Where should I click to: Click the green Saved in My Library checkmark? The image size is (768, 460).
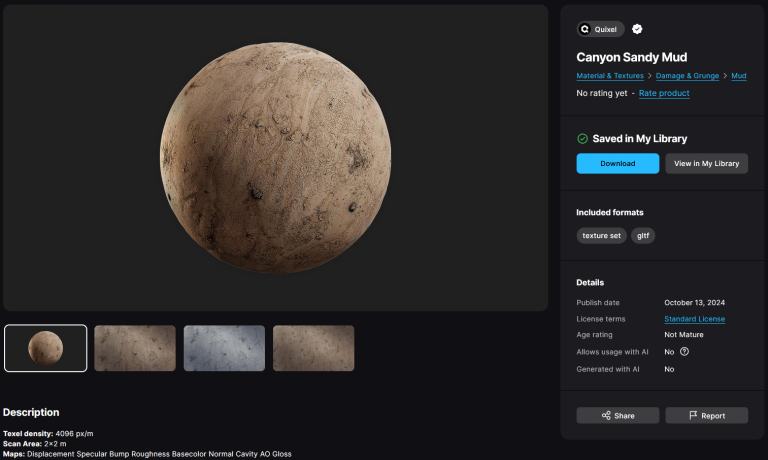582,139
